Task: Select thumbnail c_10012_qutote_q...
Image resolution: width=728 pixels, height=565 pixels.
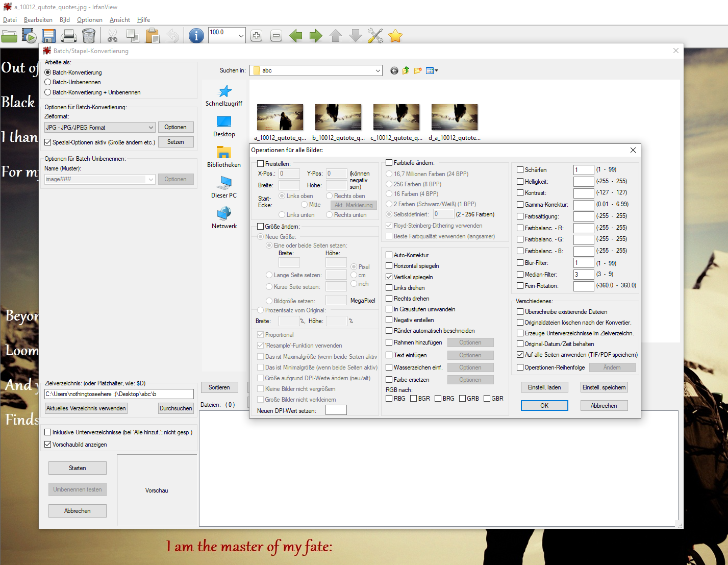Action: 396,122
